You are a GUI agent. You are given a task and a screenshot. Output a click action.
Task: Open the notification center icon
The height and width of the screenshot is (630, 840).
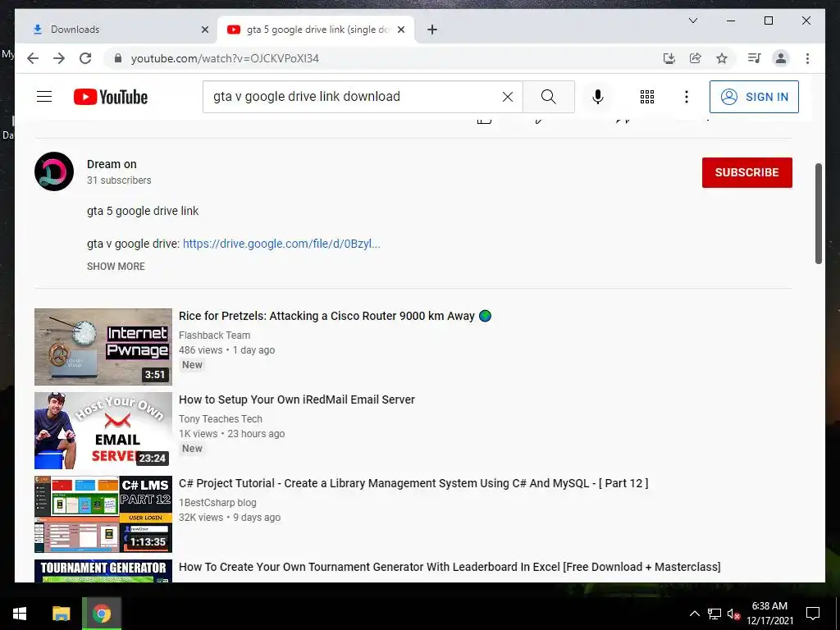tap(813, 614)
